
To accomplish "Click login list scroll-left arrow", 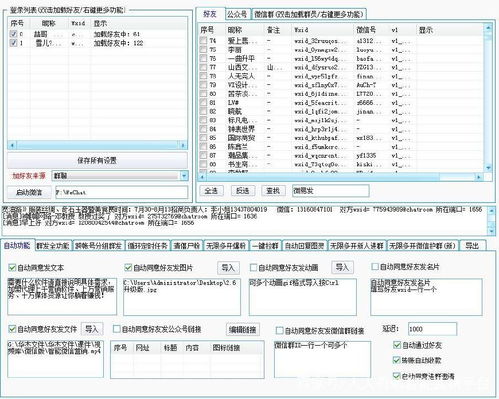I will [12, 145].
